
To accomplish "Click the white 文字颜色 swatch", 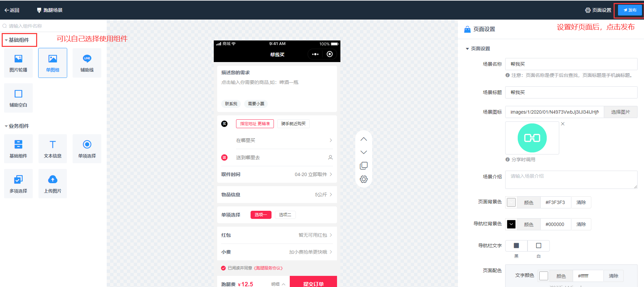I will [x=544, y=276].
